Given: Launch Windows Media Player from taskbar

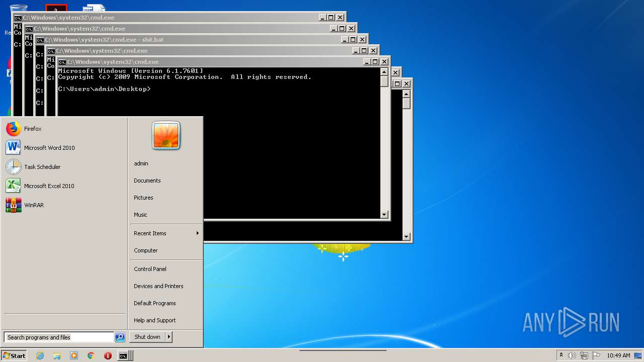Looking at the screenshot, I should coord(74,355).
